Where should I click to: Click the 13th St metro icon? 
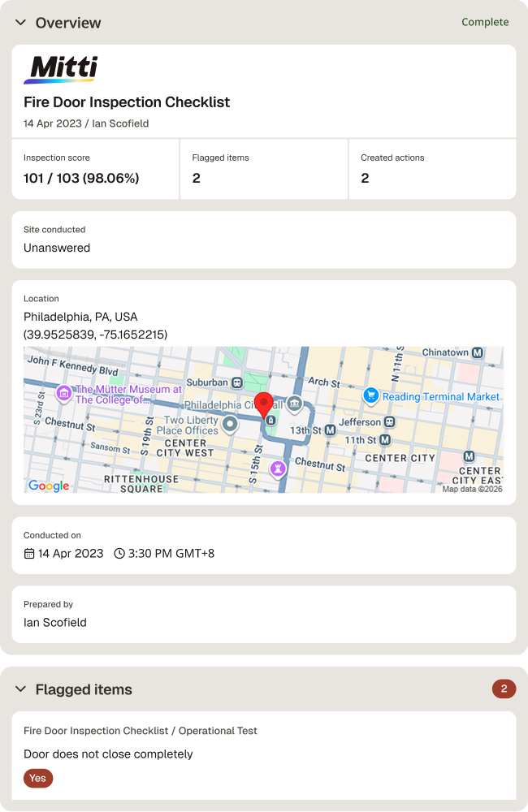[x=330, y=430]
